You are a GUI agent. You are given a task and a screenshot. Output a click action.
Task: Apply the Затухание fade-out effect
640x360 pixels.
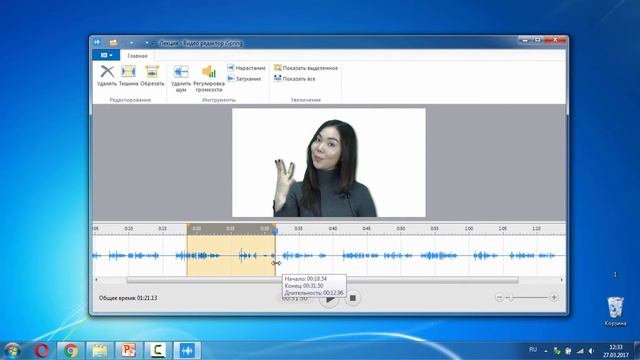coord(244,78)
